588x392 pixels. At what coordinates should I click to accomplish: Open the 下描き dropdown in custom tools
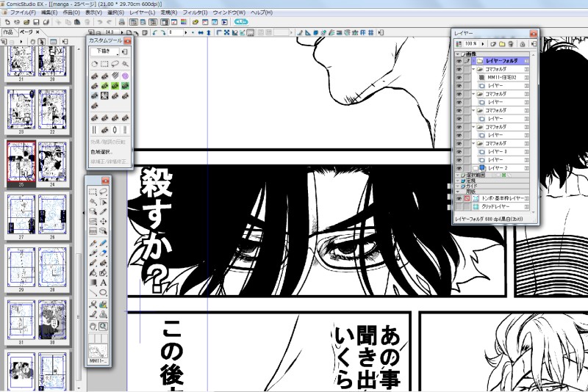coord(104,51)
